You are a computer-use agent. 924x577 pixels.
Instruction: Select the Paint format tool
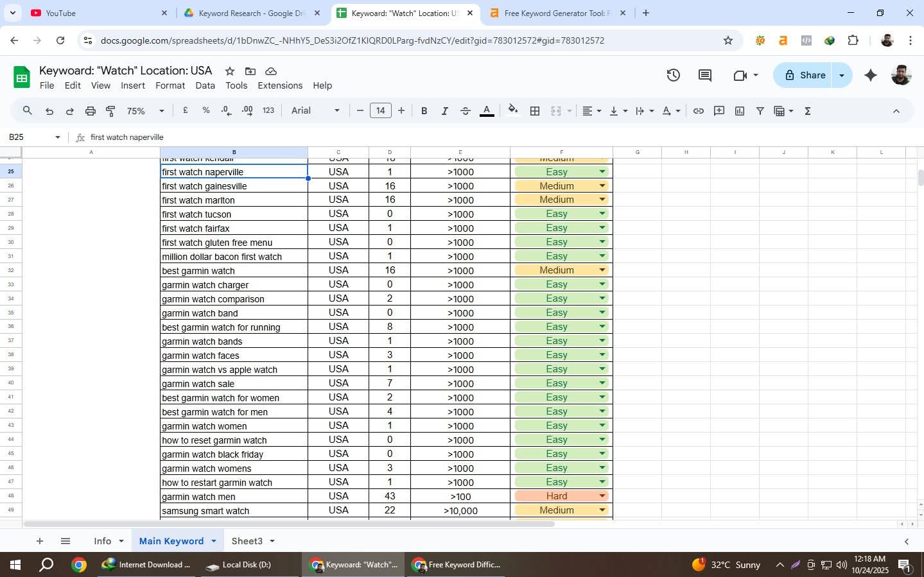(x=110, y=110)
